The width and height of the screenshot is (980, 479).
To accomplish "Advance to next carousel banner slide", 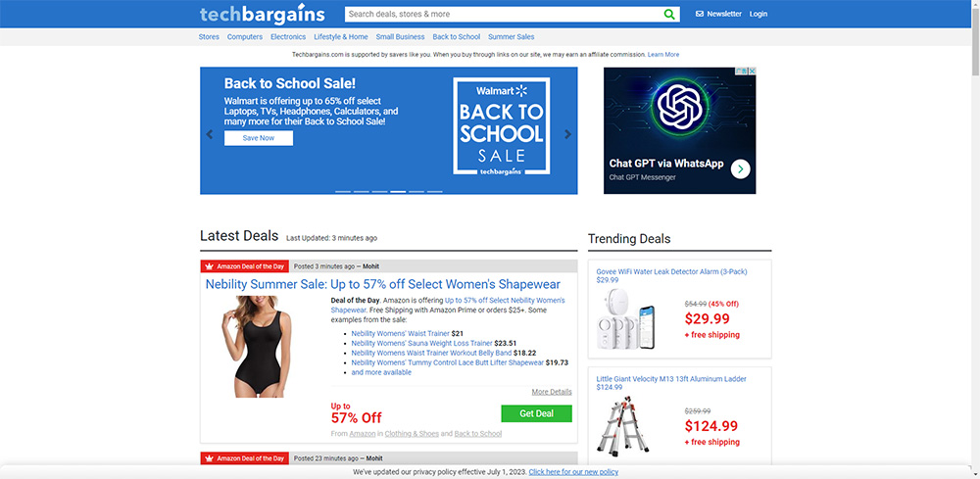I will click(567, 134).
